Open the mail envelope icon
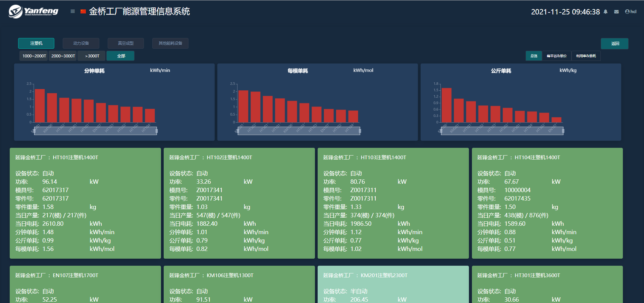 pos(616,12)
